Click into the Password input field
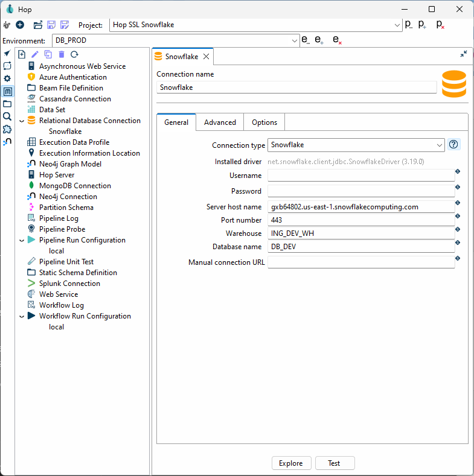Screen dimensions: 474x476 coord(360,191)
